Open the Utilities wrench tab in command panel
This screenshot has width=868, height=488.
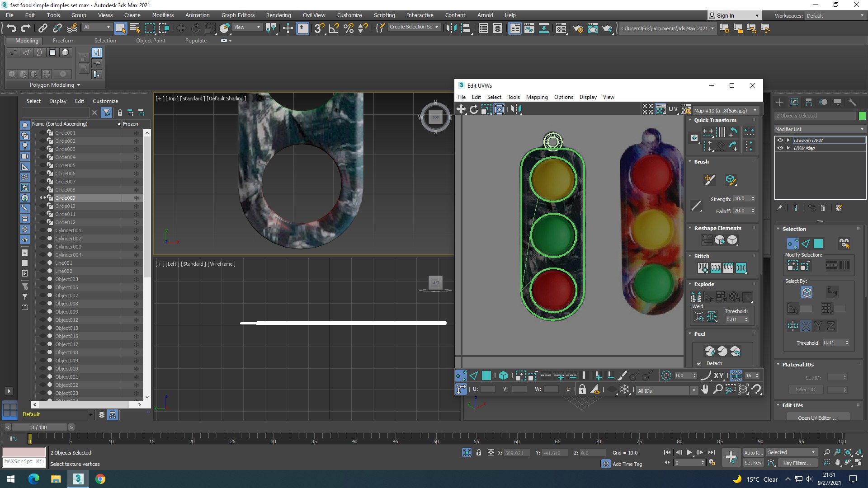pos(852,102)
